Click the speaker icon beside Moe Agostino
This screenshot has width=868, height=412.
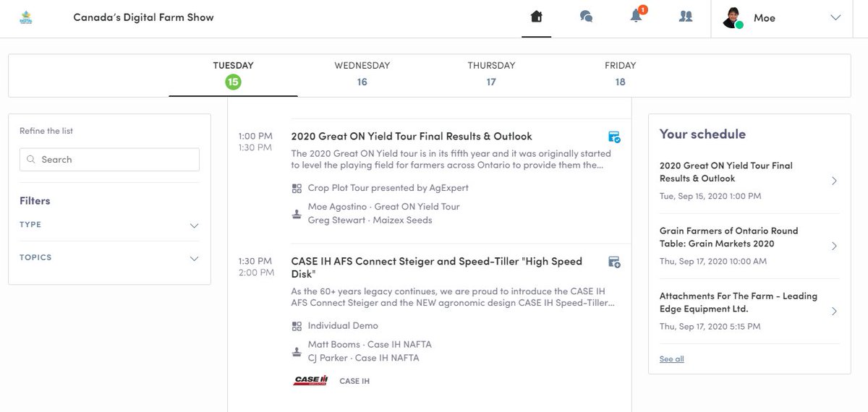coord(297,214)
